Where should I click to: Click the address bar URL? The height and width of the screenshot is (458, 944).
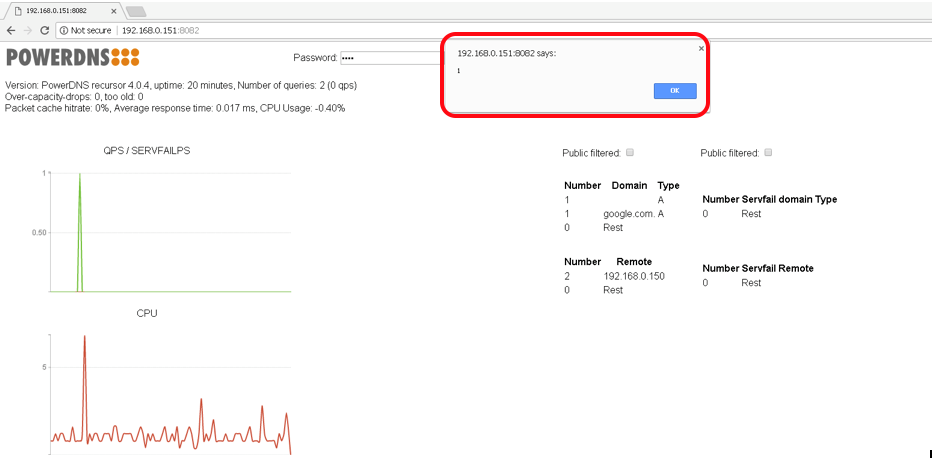click(160, 30)
